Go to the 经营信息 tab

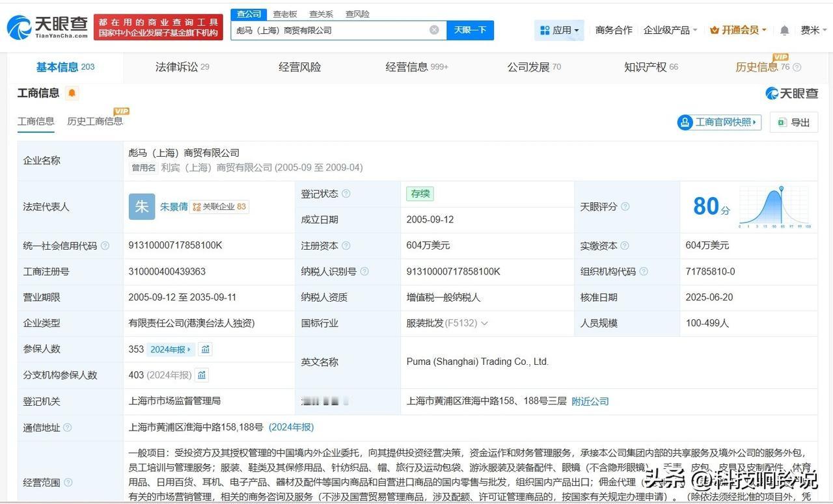(416, 67)
